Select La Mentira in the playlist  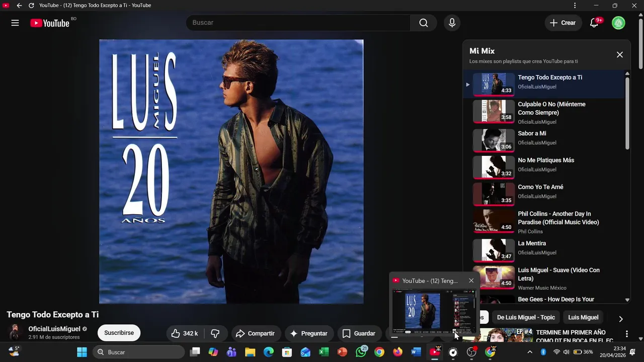(x=544, y=250)
